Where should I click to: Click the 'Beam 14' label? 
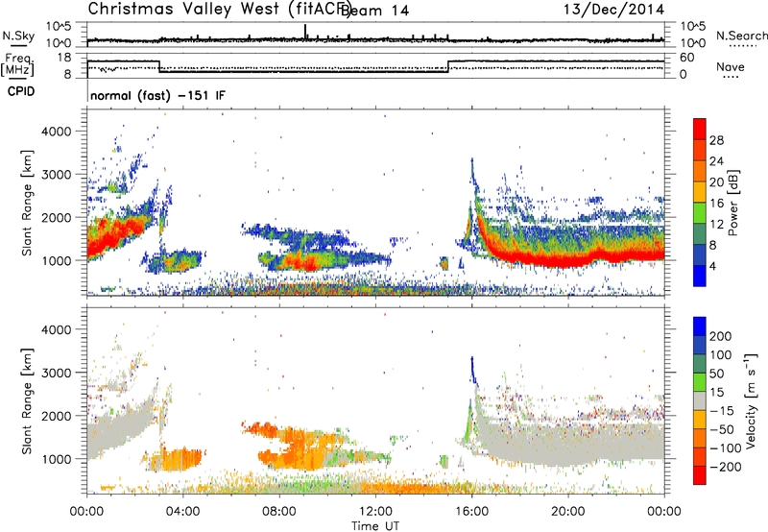coord(374,11)
